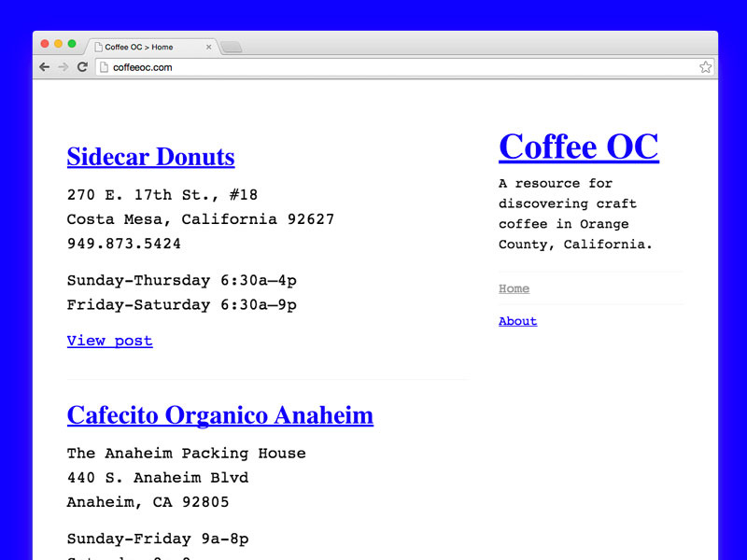This screenshot has height=560, width=747.
Task: Open the Sidecar Donuts heading link
Action: coord(151,156)
